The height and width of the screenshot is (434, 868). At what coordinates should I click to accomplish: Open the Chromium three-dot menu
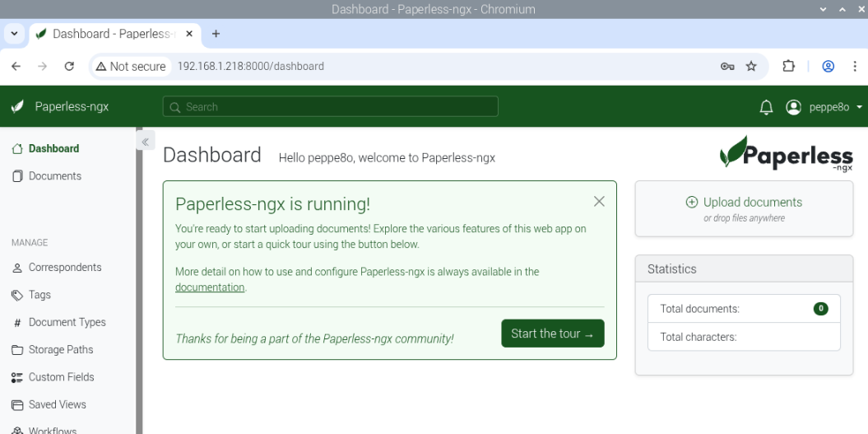tap(855, 67)
